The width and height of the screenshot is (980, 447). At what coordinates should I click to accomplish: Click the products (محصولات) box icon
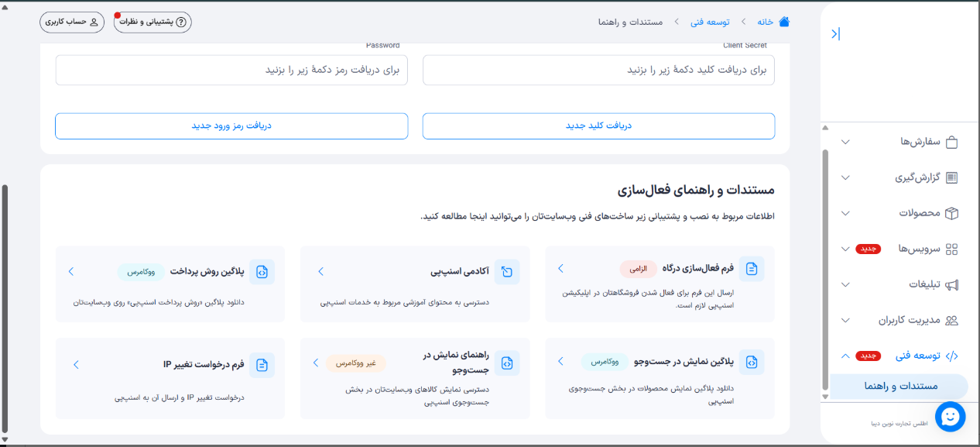[952, 213]
